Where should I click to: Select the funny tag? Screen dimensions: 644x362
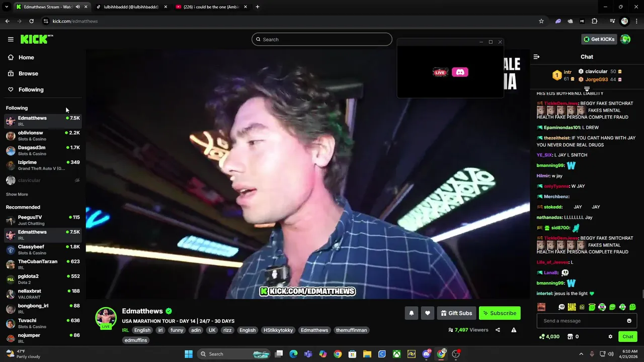[177, 330]
